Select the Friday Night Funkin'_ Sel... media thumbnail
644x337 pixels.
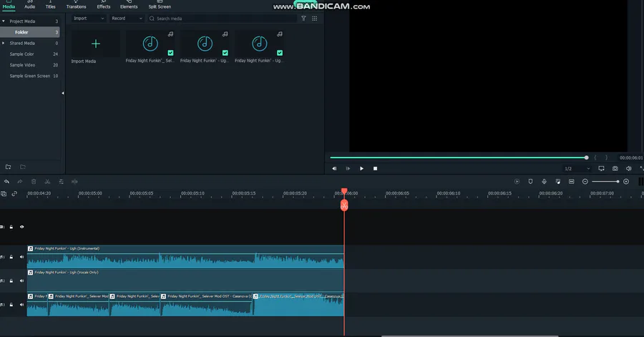150,44
